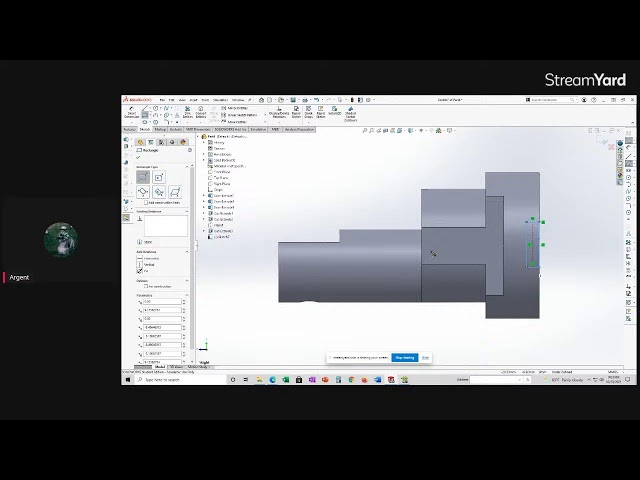Select the Corner Rectangle tool in ribbon

click(x=144, y=115)
